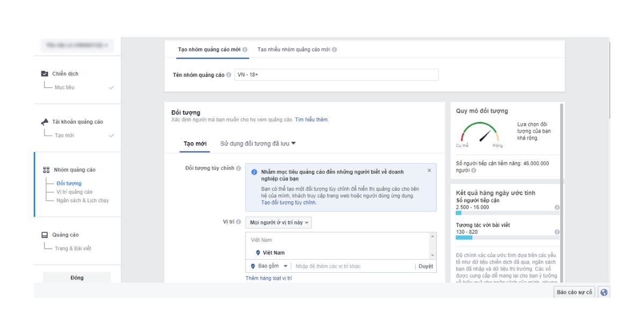Open Tạo đối tượng tùy chỉnh link
Image resolution: width=644 pixels, height=335 pixels.
tap(289, 203)
